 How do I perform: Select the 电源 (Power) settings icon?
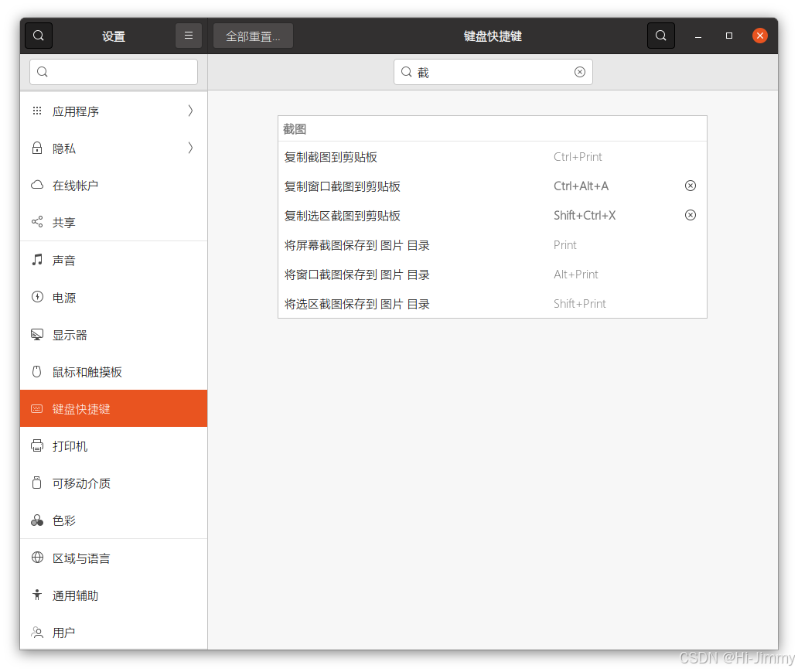click(x=36, y=297)
